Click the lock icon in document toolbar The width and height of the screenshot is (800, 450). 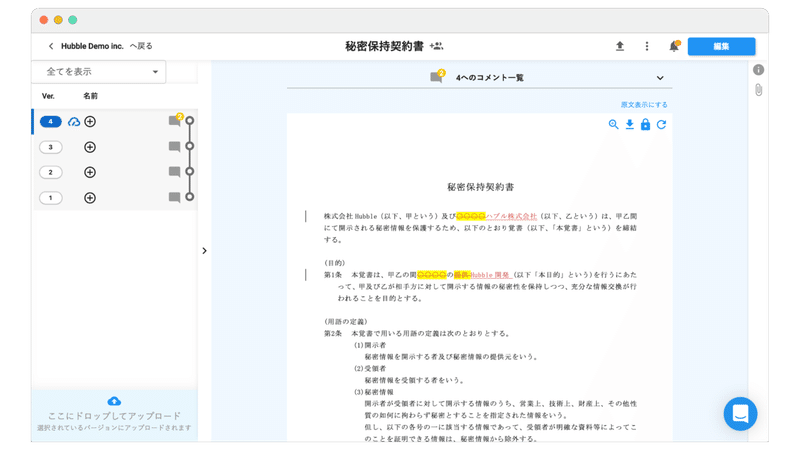click(645, 124)
